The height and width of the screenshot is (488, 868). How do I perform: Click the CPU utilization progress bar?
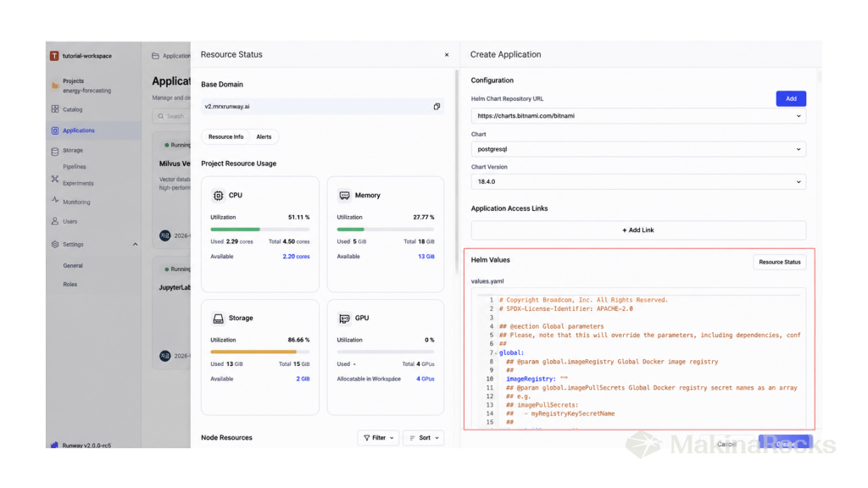(259, 229)
